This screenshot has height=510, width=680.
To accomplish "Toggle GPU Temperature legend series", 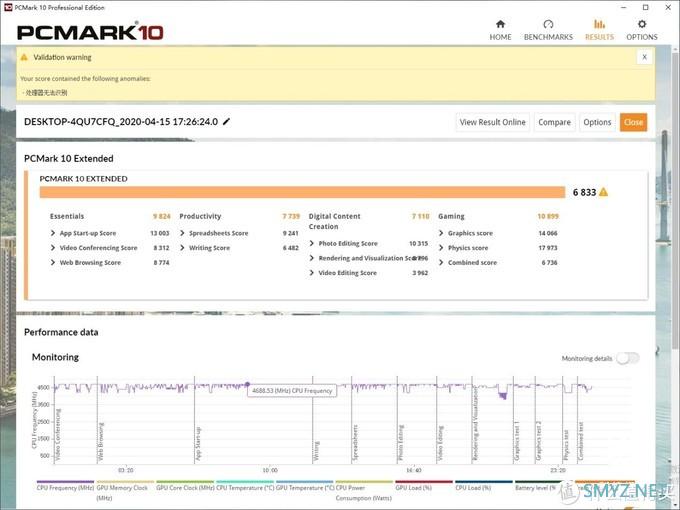I will coord(305,486).
